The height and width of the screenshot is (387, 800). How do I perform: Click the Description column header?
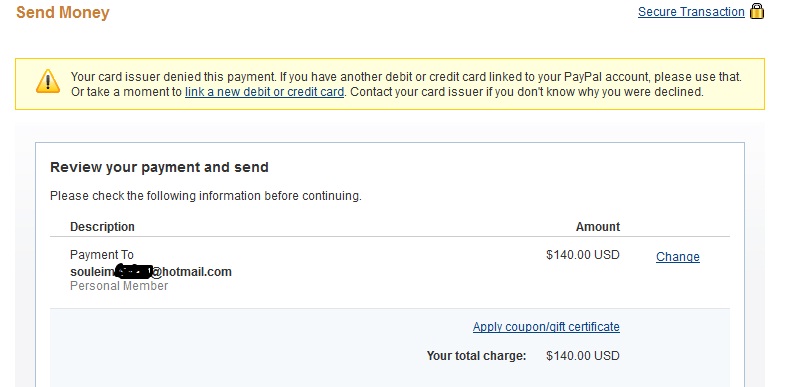pyautogui.click(x=102, y=227)
